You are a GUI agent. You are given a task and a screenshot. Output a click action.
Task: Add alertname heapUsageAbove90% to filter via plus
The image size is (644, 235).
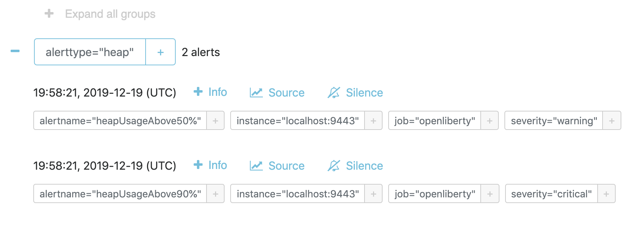pos(215,194)
